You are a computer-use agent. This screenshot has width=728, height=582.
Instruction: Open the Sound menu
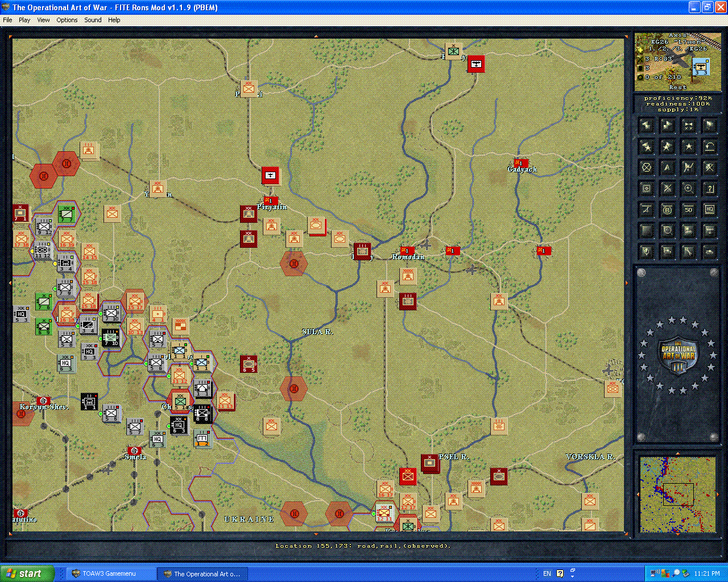pyautogui.click(x=92, y=20)
